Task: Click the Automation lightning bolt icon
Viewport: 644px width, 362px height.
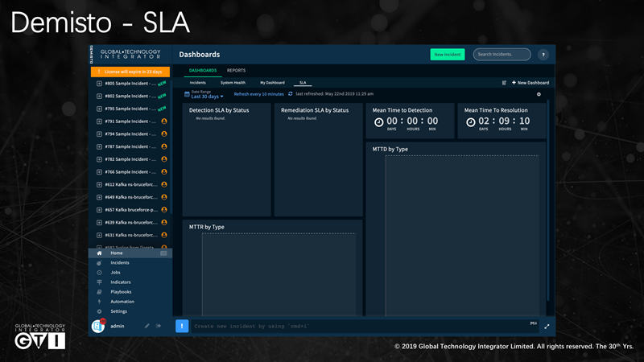Action: tap(99, 302)
